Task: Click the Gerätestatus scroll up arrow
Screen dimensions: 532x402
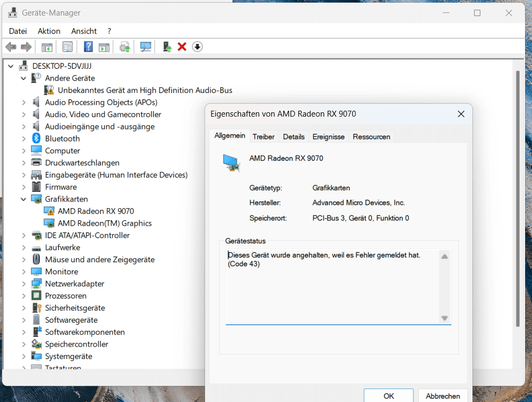Action: pyautogui.click(x=444, y=256)
